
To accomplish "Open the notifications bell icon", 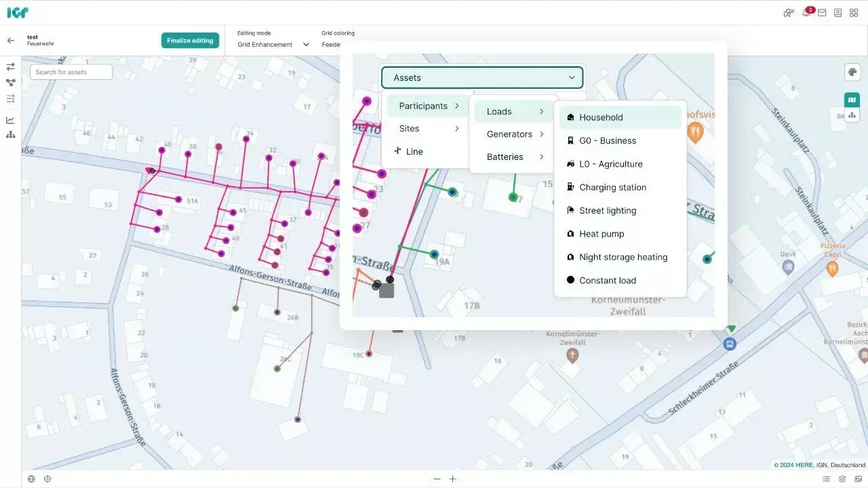I will coord(806,13).
